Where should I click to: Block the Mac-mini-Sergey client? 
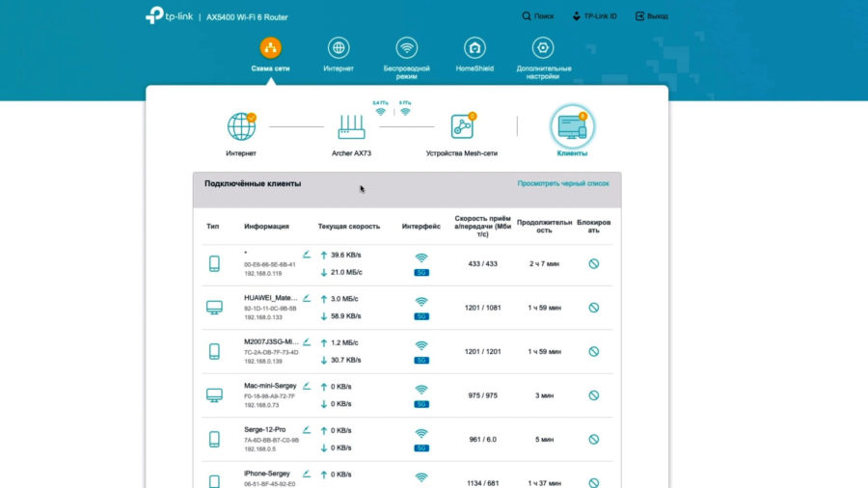click(593, 395)
